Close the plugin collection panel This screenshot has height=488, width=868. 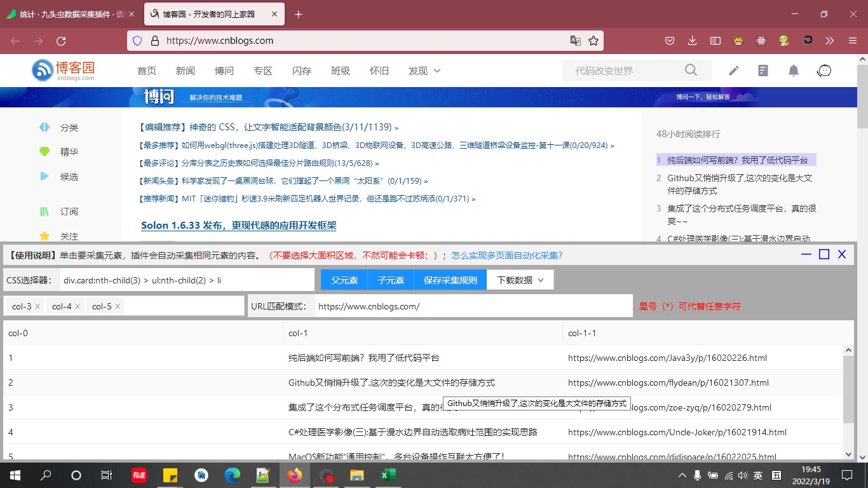click(842, 254)
